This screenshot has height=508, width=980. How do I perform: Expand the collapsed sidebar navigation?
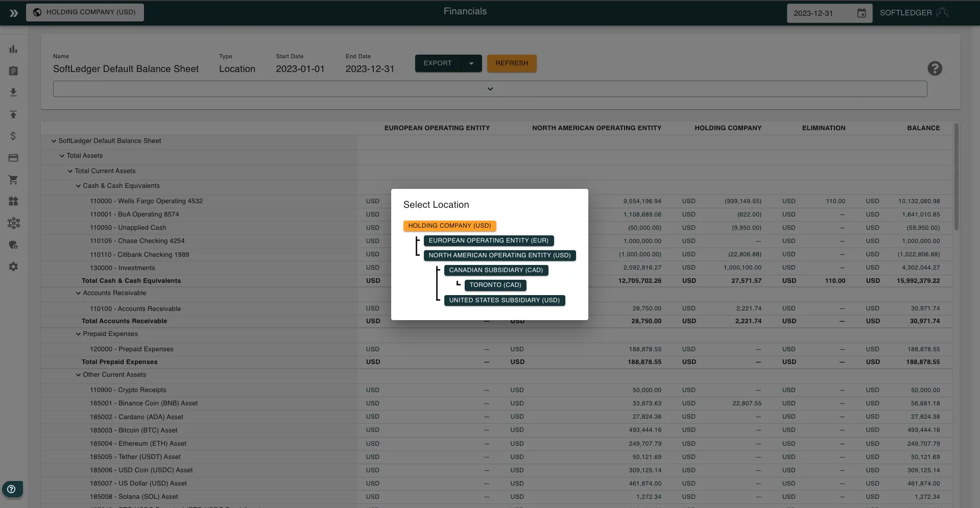14,13
